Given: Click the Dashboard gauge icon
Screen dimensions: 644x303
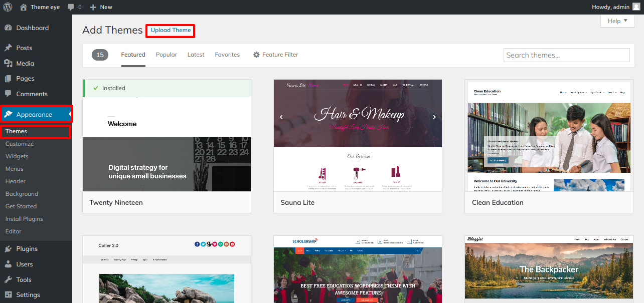Looking at the screenshot, I should (x=8, y=28).
